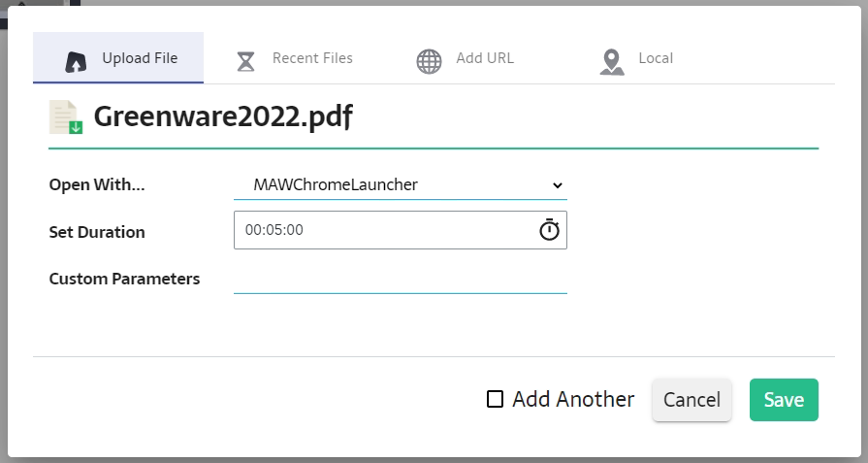This screenshot has height=463, width=868.
Task: Select the Upload File tab label
Action: click(x=140, y=58)
